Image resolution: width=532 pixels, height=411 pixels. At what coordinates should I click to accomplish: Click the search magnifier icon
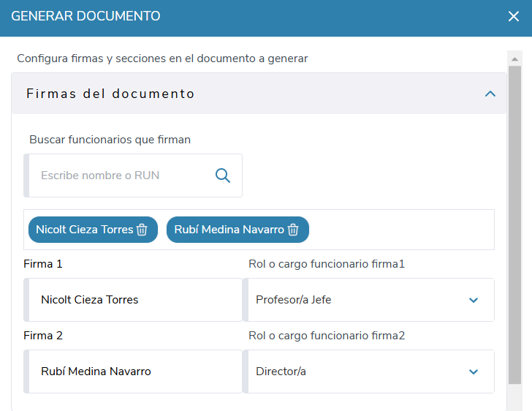coord(223,176)
